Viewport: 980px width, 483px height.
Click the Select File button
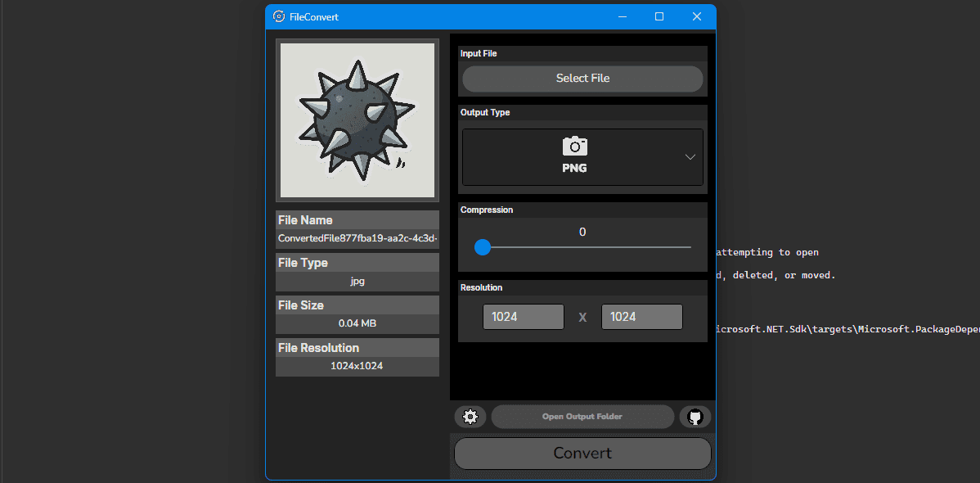click(x=582, y=79)
